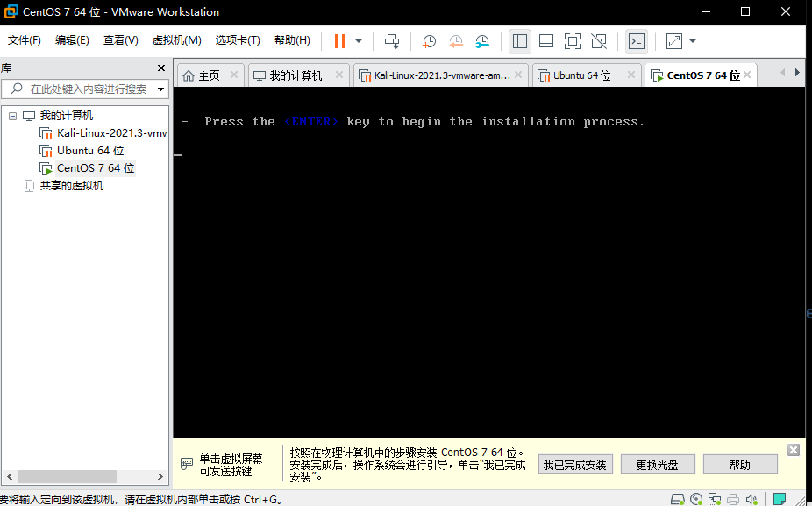Send Ctrl+Alt+Del to the guest

click(x=391, y=40)
